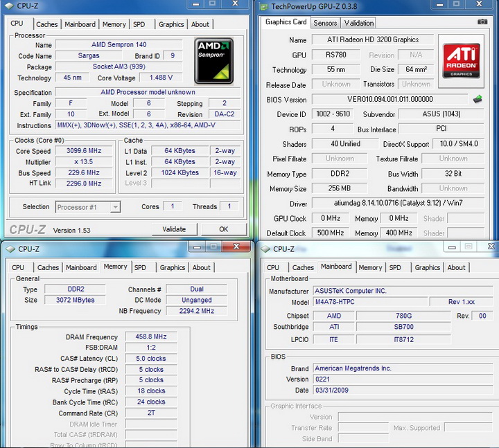Open Mainboard tab in Memory CPU-Z window
Screen dimensions: 499x448
tap(81, 268)
